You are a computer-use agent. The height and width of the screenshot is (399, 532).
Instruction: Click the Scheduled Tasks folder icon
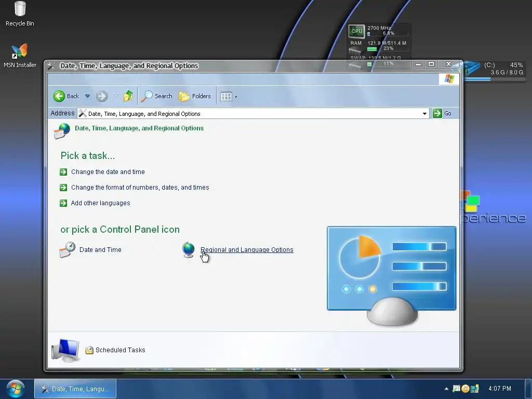coord(89,350)
